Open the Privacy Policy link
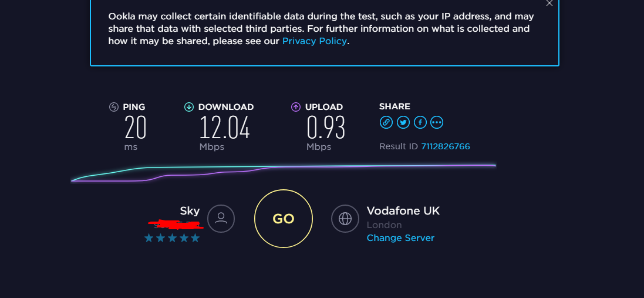 (x=315, y=41)
